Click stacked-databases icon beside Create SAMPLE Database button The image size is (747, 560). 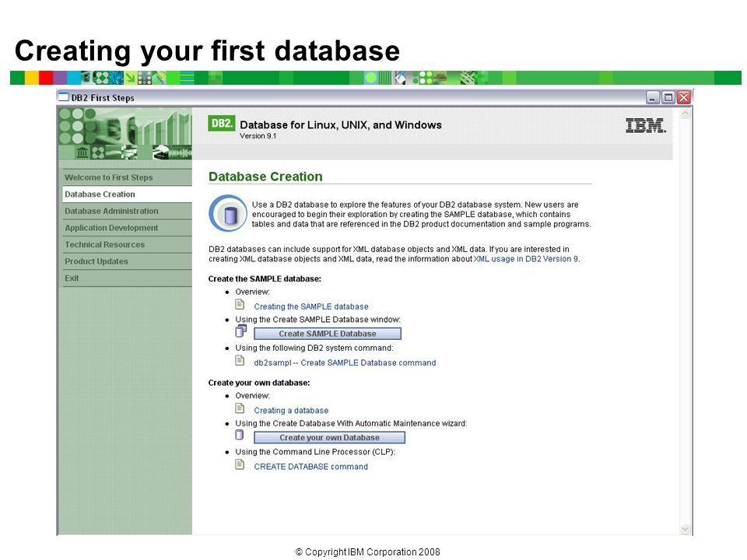[241, 331]
